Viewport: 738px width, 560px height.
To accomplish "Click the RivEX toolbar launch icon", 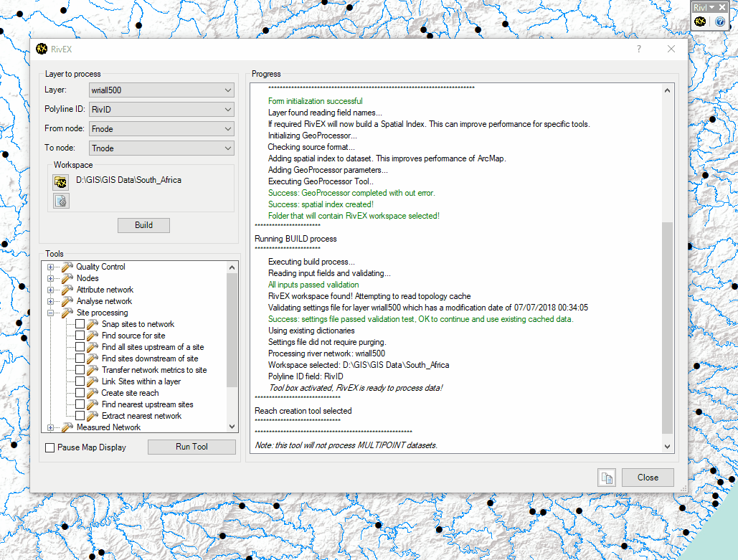I will 700,22.
